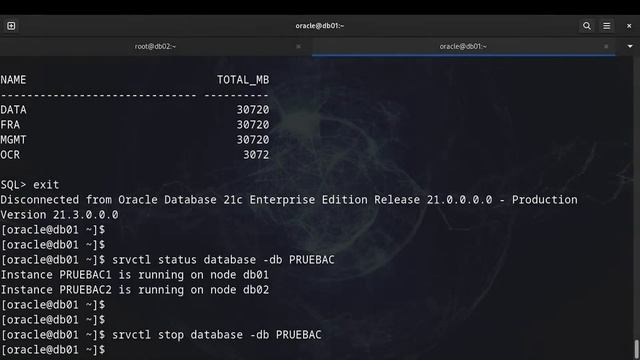The width and height of the screenshot is (640, 360).
Task: Click the FRA disk group name
Action: tap(10, 124)
